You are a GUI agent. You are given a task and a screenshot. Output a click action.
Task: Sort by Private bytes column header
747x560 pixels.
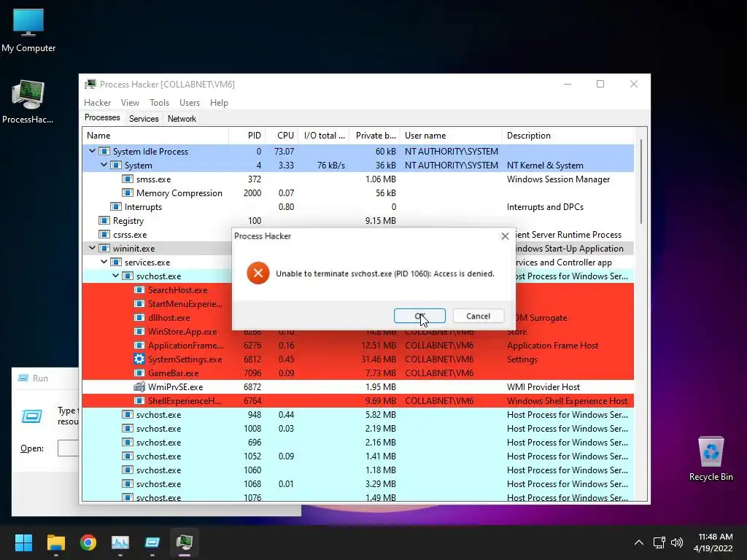pyautogui.click(x=374, y=136)
